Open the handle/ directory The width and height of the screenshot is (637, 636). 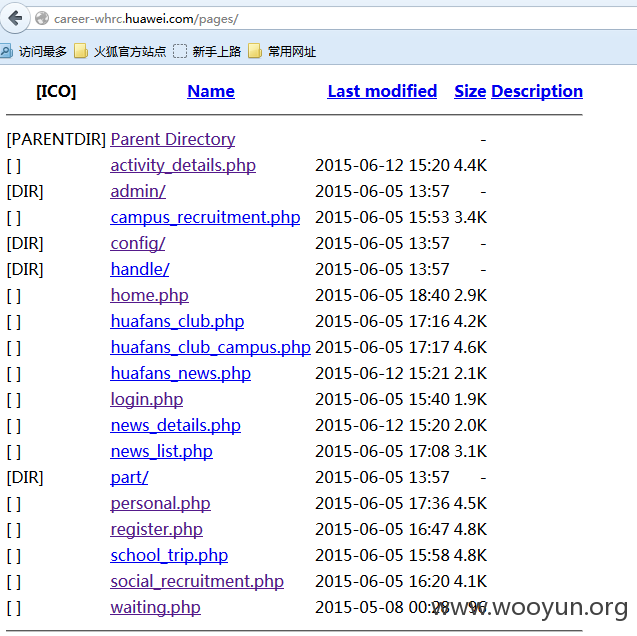[x=140, y=269]
